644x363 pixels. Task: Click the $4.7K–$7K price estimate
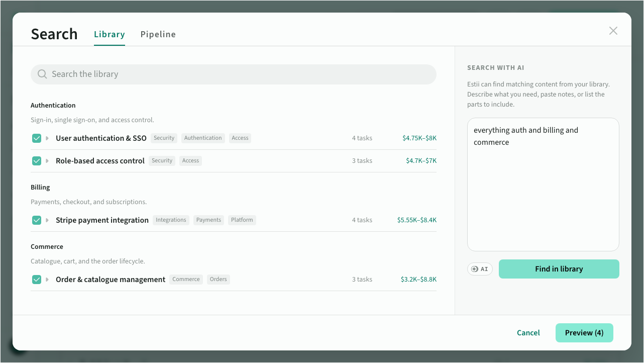click(x=421, y=161)
